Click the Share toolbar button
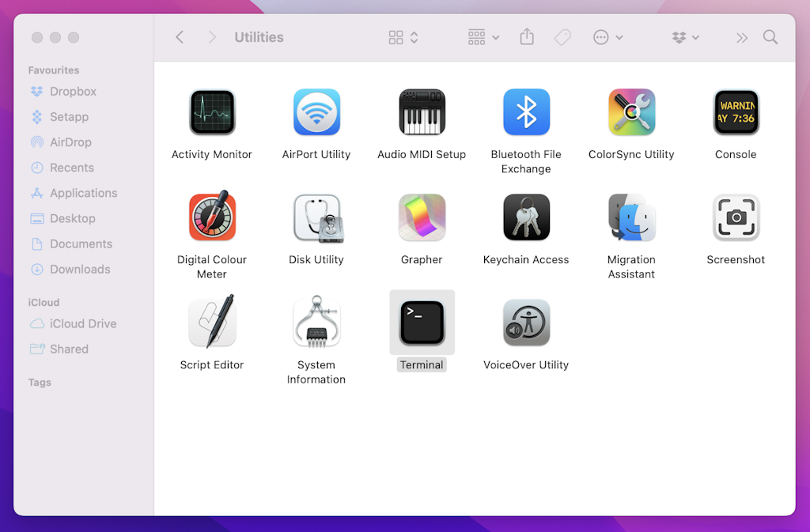This screenshot has width=810, height=532. pos(528,37)
